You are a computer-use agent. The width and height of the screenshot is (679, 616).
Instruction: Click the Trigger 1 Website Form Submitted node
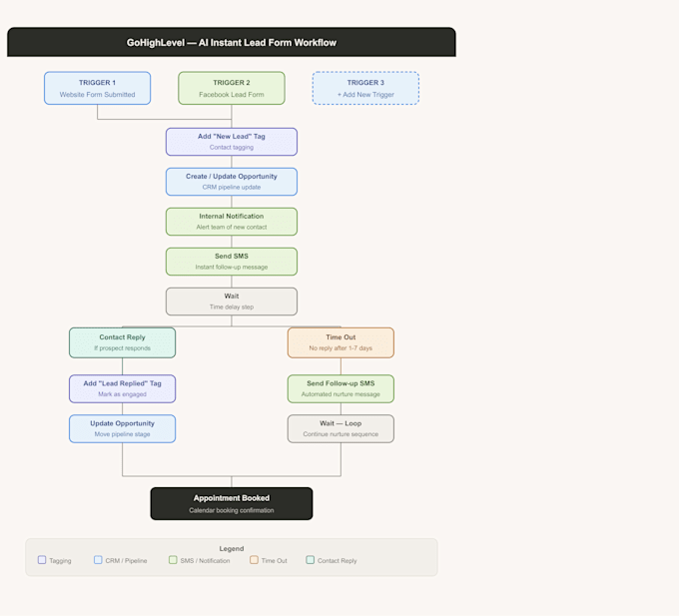(98, 88)
